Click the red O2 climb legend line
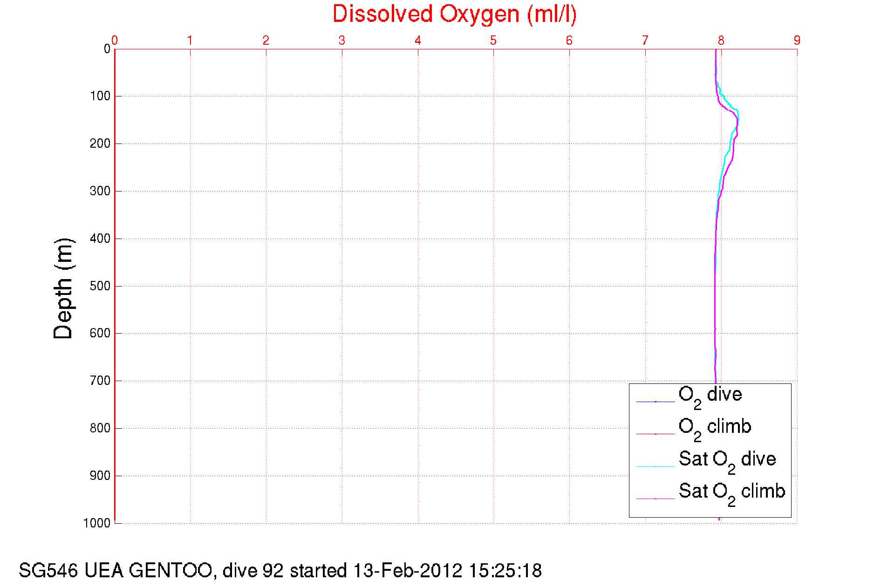The height and width of the screenshot is (588, 881). pyautogui.click(x=656, y=434)
